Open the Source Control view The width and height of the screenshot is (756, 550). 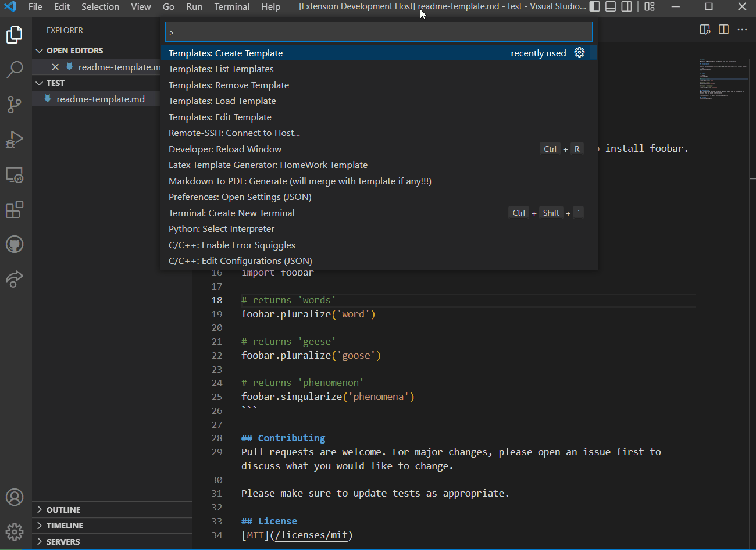point(15,105)
